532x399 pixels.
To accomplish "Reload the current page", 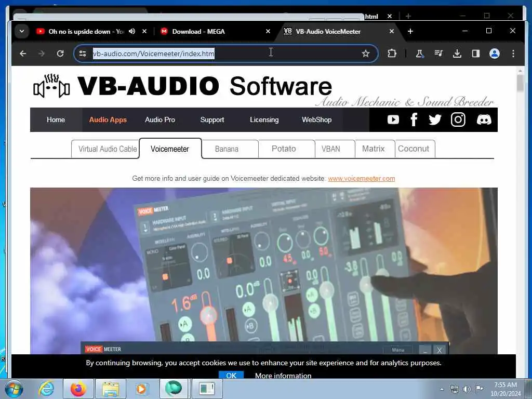I will coord(60,54).
